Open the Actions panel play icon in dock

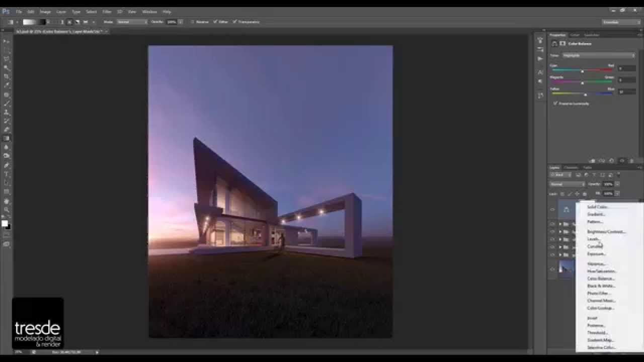point(540,58)
